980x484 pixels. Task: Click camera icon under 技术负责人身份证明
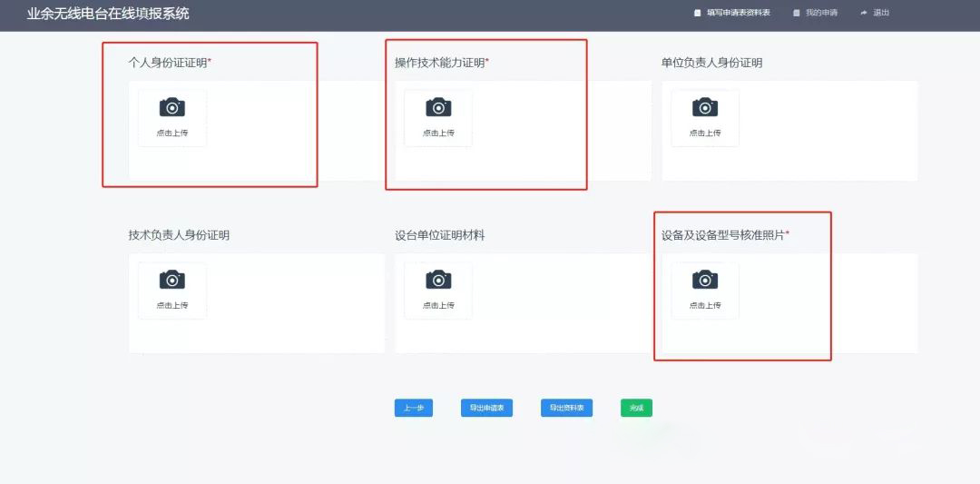click(x=171, y=280)
